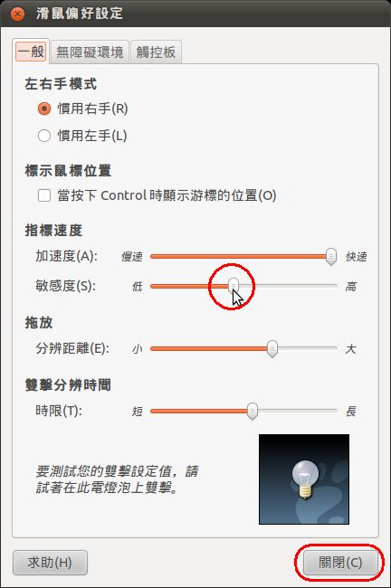The width and height of the screenshot is (391, 588).
Task: Click the 敏感度(S) slider handle
Action: pyautogui.click(x=234, y=286)
